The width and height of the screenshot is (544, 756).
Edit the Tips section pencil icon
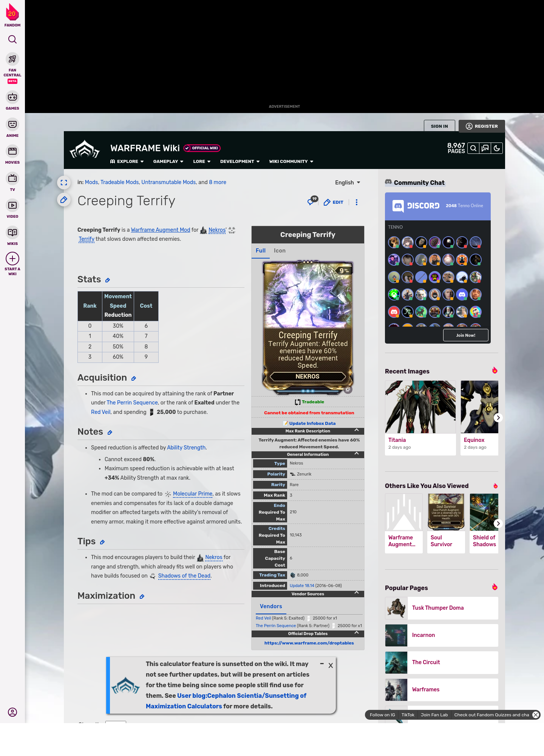102,542
